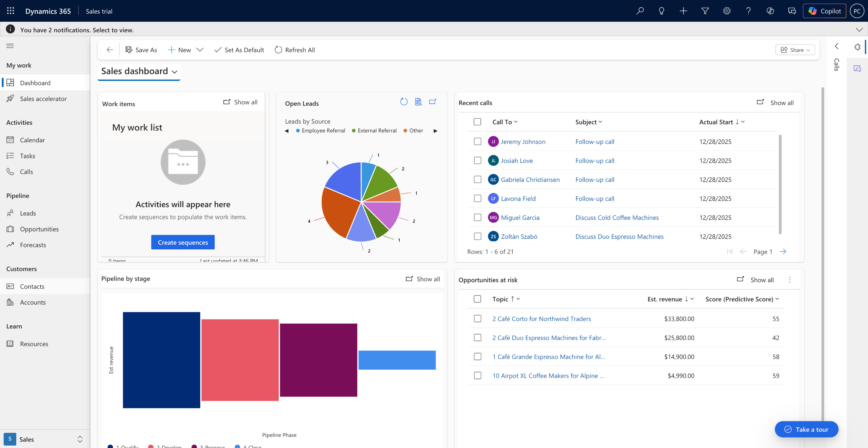Click the advanced find filter icon

click(705, 11)
